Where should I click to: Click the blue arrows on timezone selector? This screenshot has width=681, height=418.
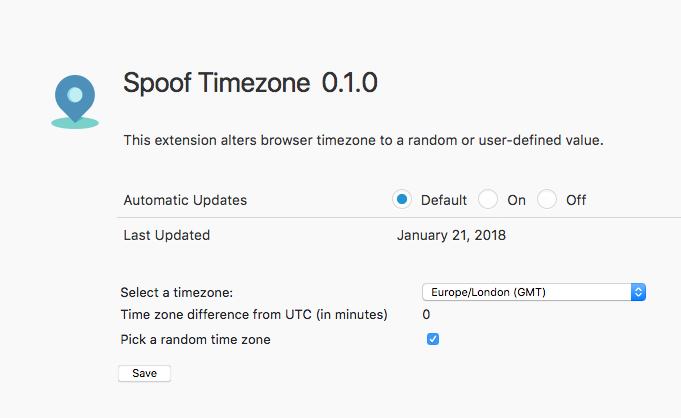(639, 292)
